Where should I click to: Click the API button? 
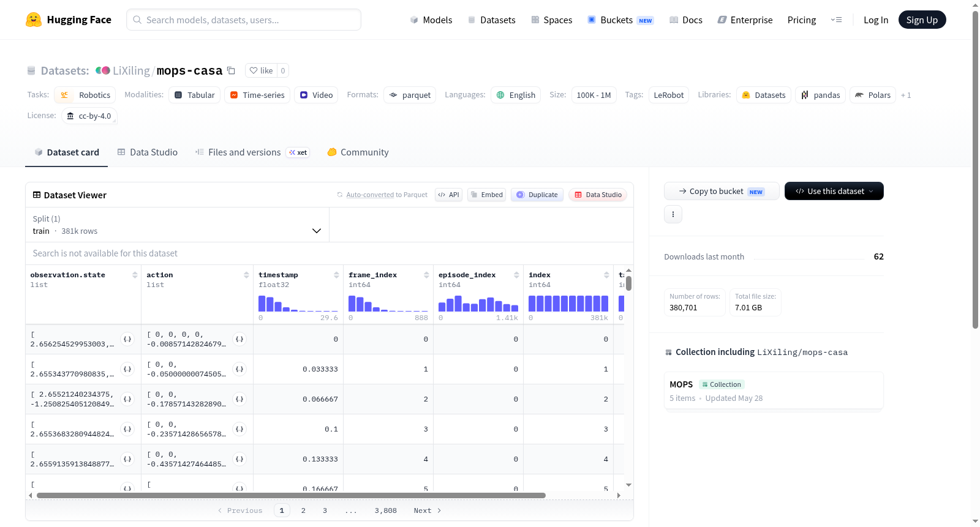coord(448,195)
